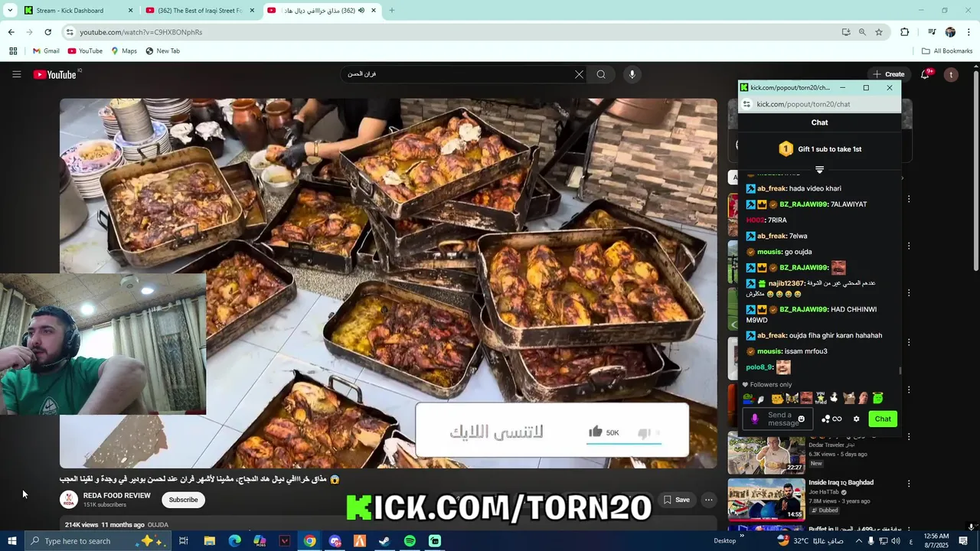Viewport: 980px width, 551px height.
Task: Open the Inside Iraq Baghdad video thumbnail
Action: [766, 499]
